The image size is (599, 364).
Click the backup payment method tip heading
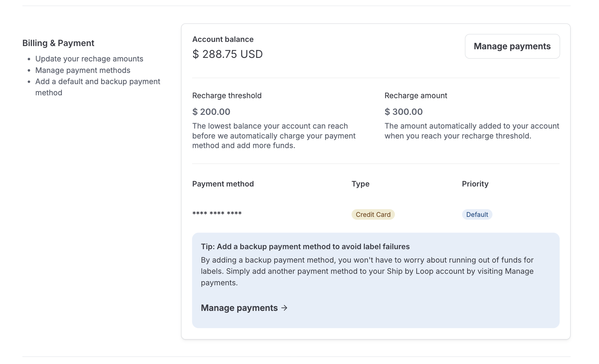(x=305, y=247)
